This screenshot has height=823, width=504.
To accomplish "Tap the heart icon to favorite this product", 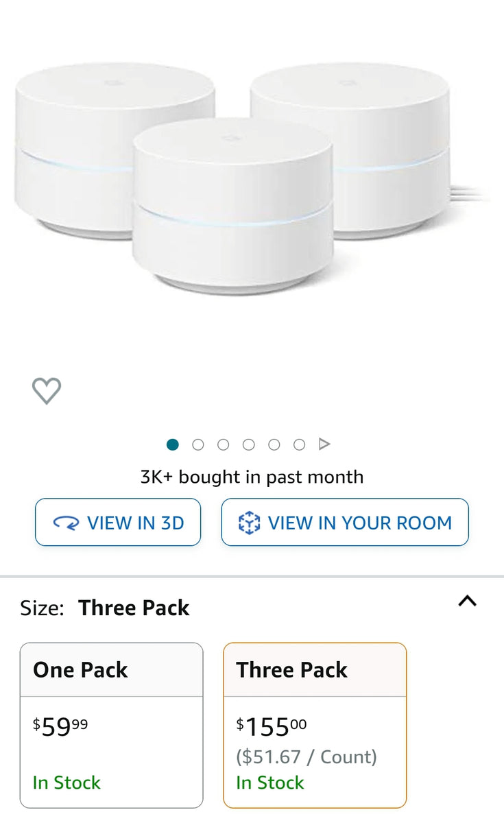I will [47, 391].
